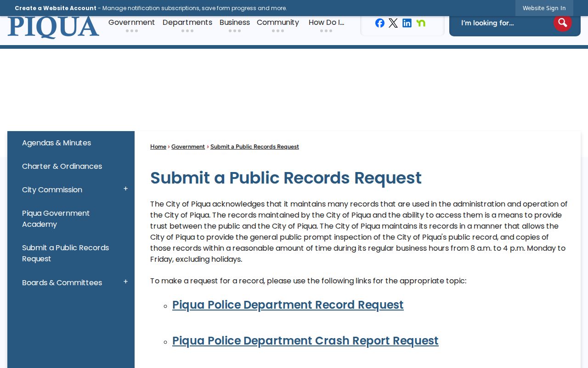The width and height of the screenshot is (588, 368).
Task: Open the Community menu
Action: point(278,23)
